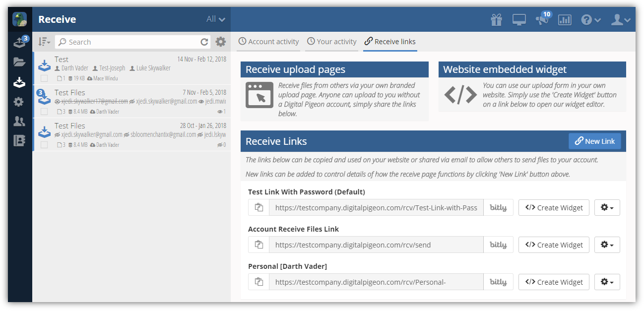The image size is (644, 311).
Task: Click the rcv/send URL field
Action: (376, 245)
